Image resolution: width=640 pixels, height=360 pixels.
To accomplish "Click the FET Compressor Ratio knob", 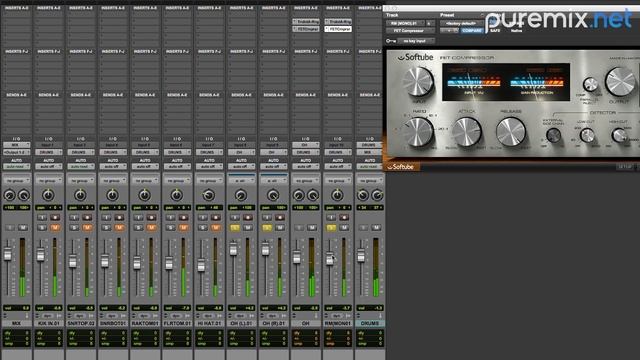I will point(418,131).
